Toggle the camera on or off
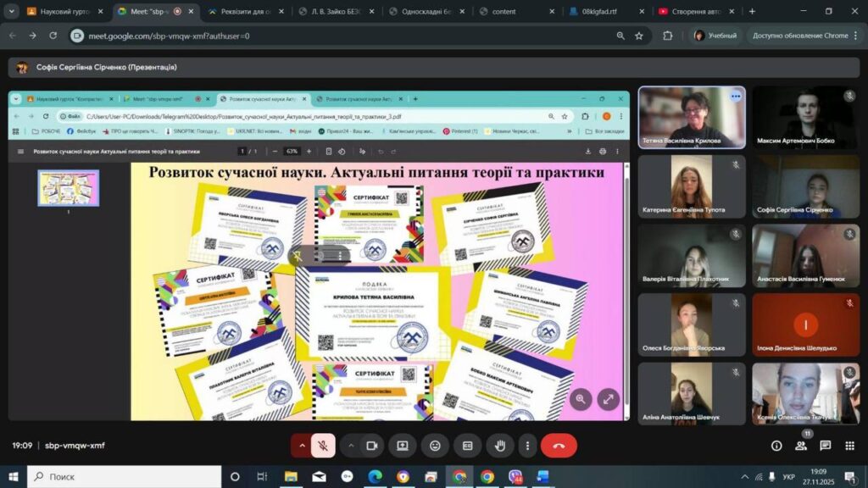Viewport: 868px width, 488px height. 371,446
